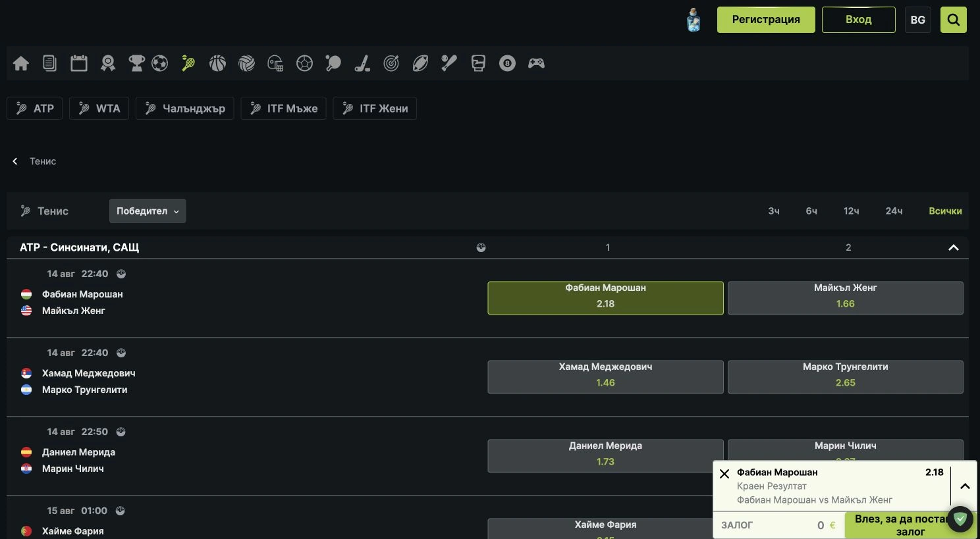980x539 pixels.
Task: Select the basketball sport icon
Action: tap(217, 63)
